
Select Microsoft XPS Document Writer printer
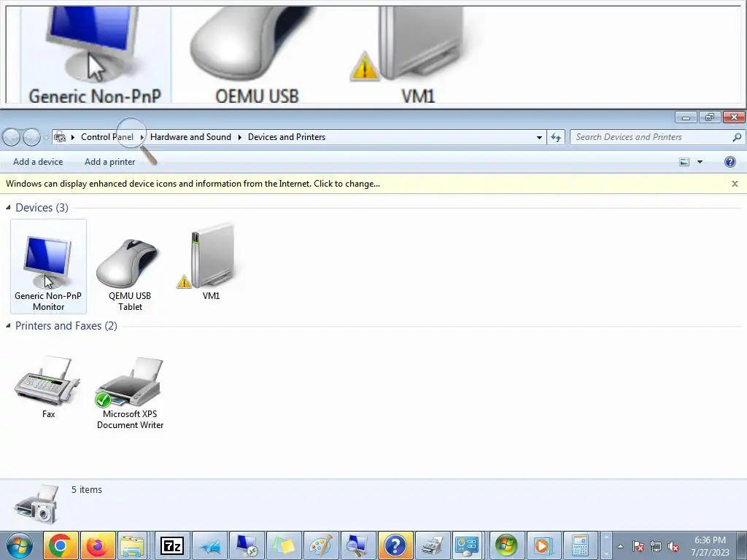pos(130,393)
